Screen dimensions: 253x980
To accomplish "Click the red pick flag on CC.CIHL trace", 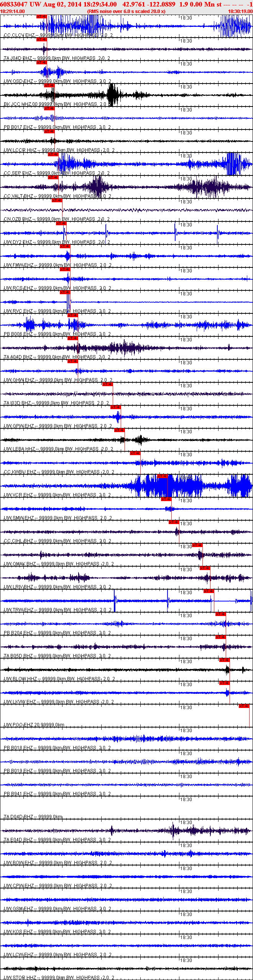I will tap(174, 522).
